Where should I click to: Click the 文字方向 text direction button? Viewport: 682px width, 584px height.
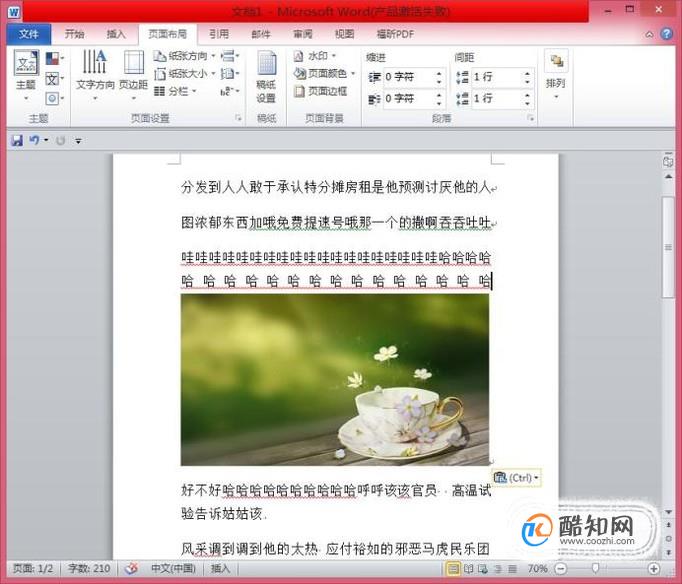95,76
